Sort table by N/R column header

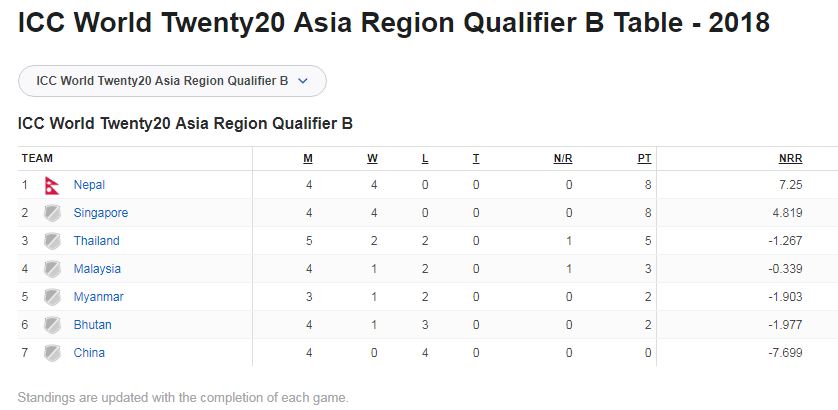(563, 159)
